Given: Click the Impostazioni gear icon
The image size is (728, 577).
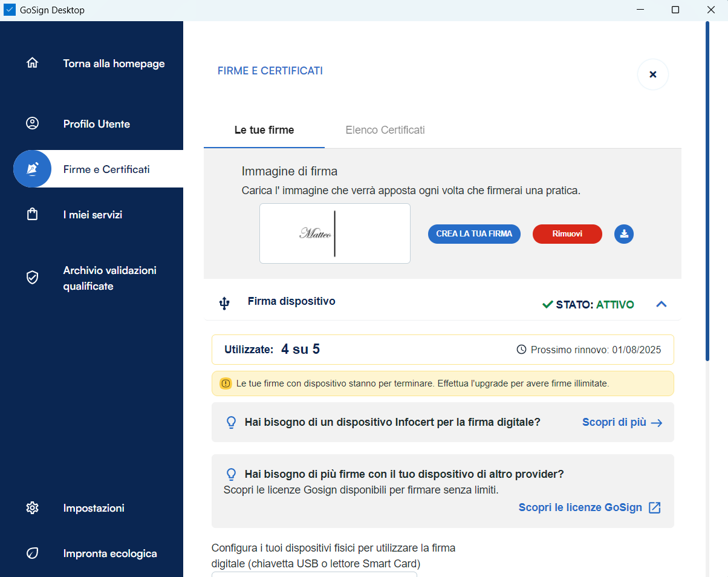Looking at the screenshot, I should 33,508.
